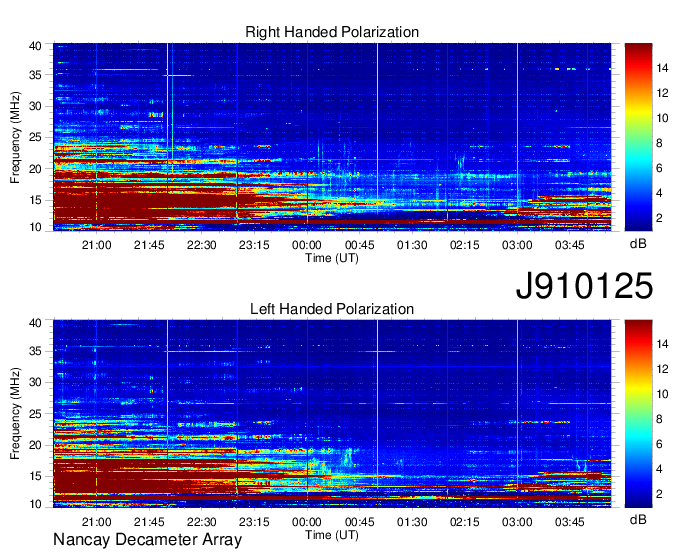Click 01:30 time tick under Right Handed plot
Screen dimensions: 680x552
tap(412, 245)
